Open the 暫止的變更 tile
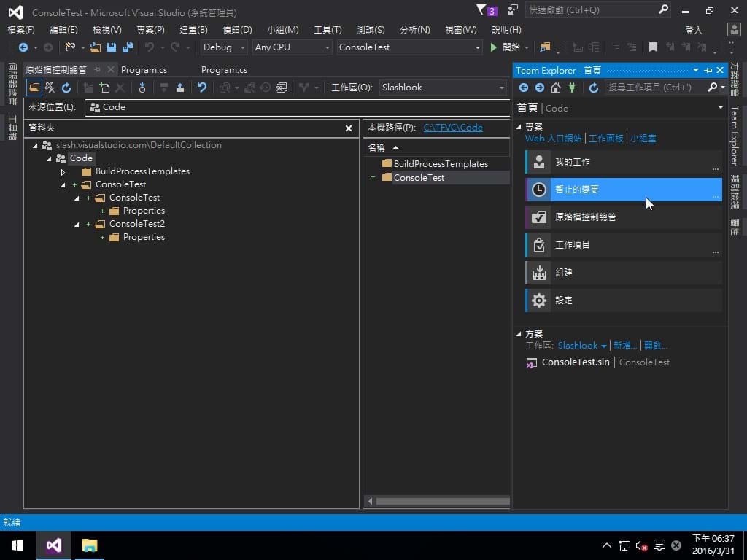Screen dimensions: 747x560 click(624, 190)
